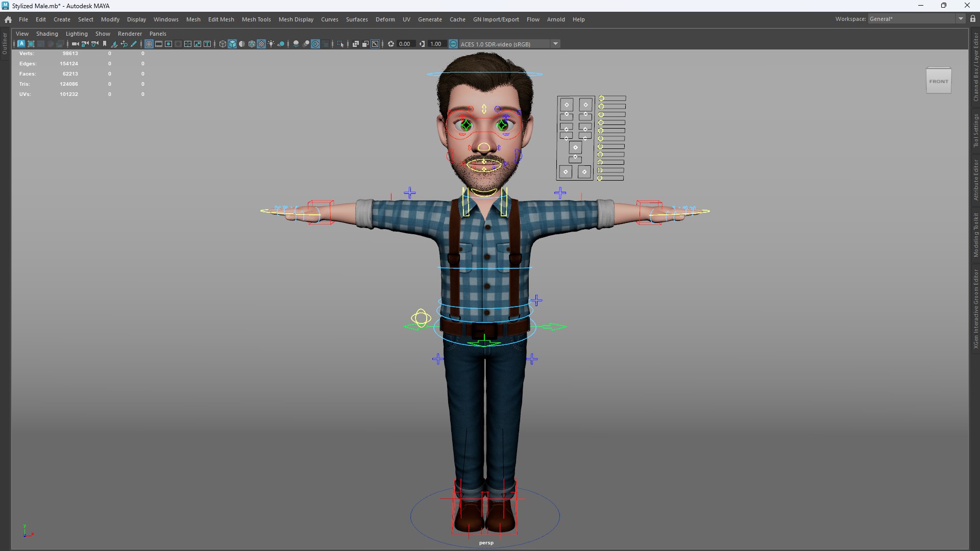980x551 pixels.
Task: Click the 2D Pan/Zoom icon
Action: tap(124, 44)
